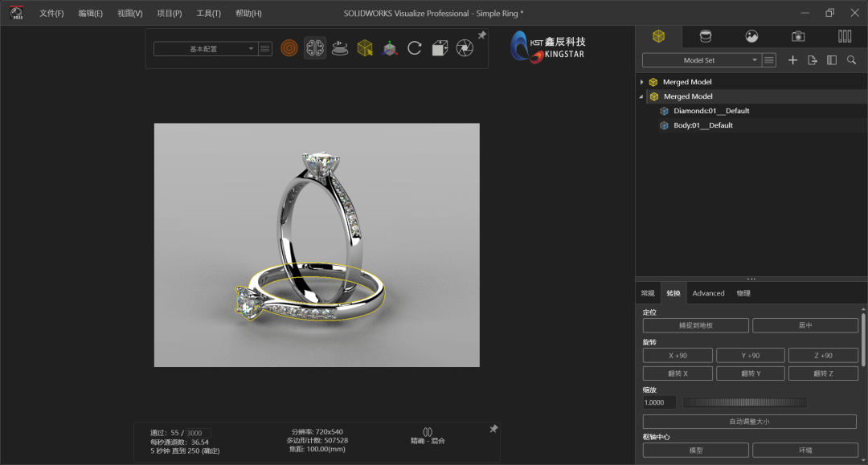Screen dimensions: 868x465
Task: Open the Appearances panel cylinder icon
Action: [x=705, y=35]
